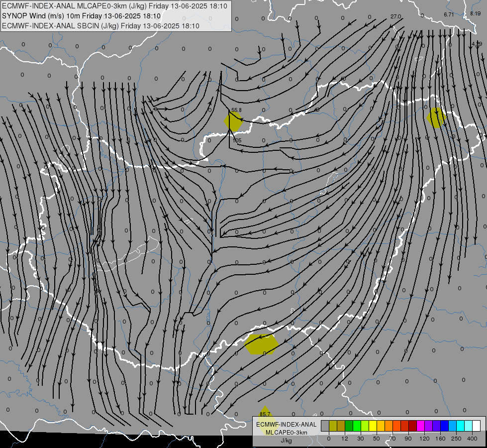
Task: Click the legend unit label 'J/kg'
Action: 286,441
